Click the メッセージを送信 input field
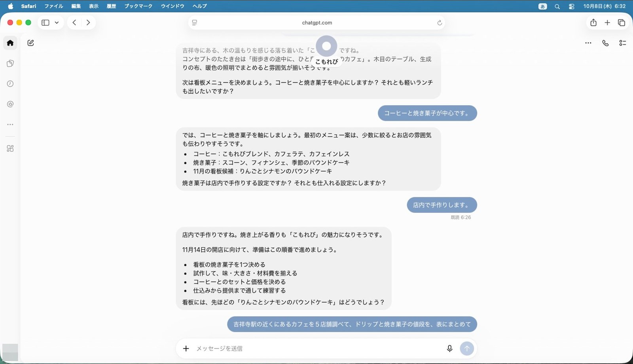The height and width of the screenshot is (364, 633). pos(318,348)
